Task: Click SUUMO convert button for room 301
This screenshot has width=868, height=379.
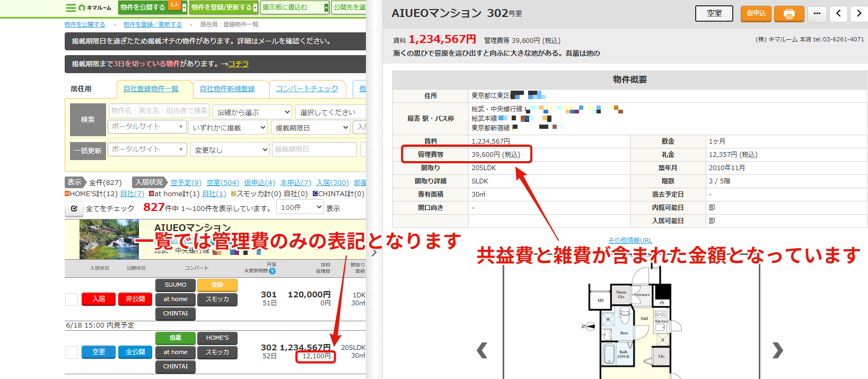Action: click(x=176, y=285)
